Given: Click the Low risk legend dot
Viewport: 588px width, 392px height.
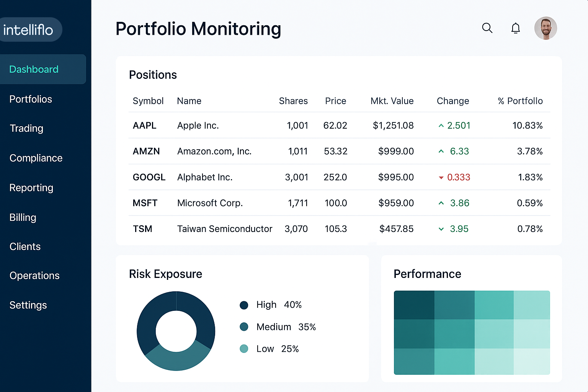Looking at the screenshot, I should 244,349.
